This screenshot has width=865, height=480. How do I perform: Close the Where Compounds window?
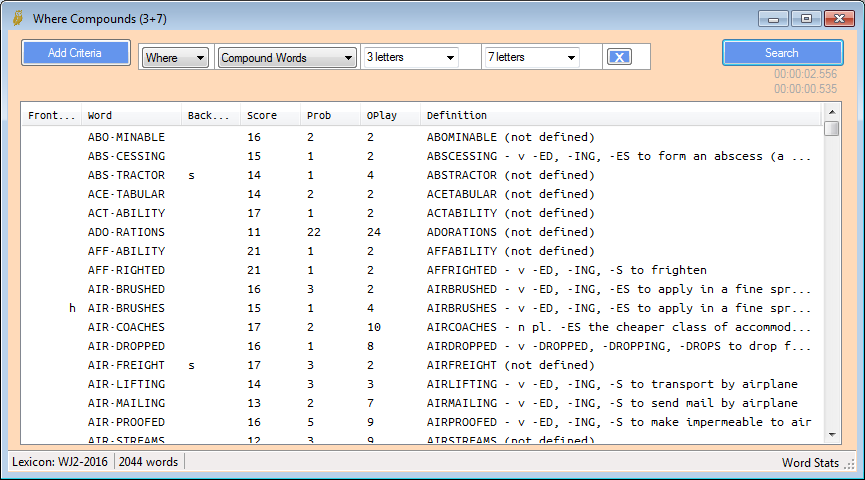click(839, 19)
